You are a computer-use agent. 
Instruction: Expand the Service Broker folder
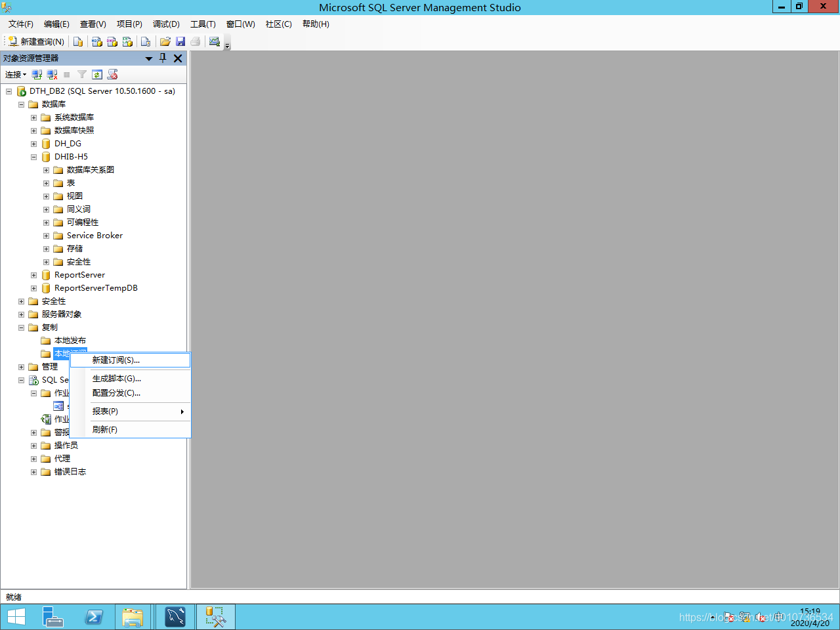[x=46, y=236]
